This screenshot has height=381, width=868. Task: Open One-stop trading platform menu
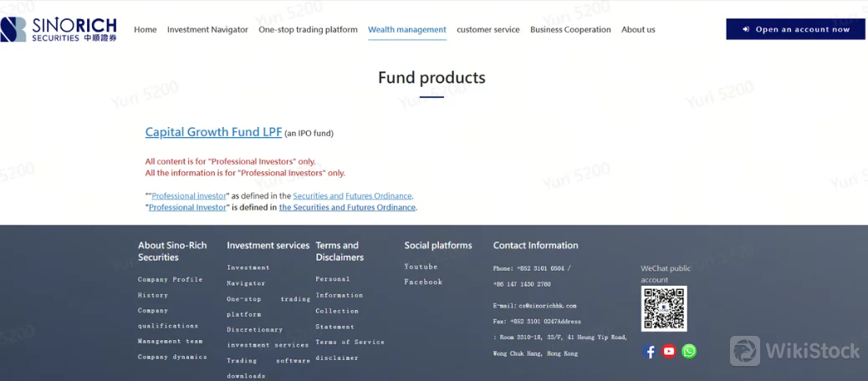(x=308, y=30)
